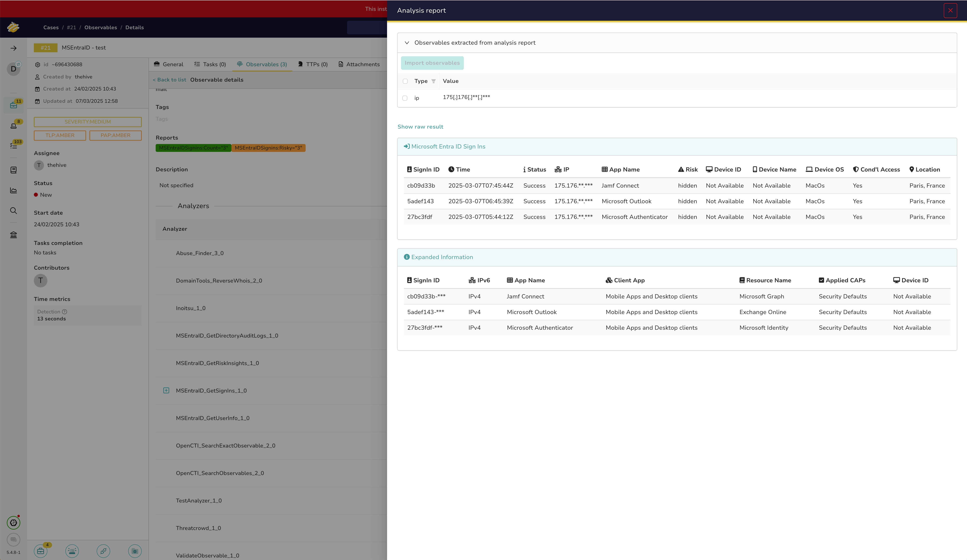Open the cases briefcase icon in sidebar
Screen dimensions: 967x560
click(x=14, y=106)
